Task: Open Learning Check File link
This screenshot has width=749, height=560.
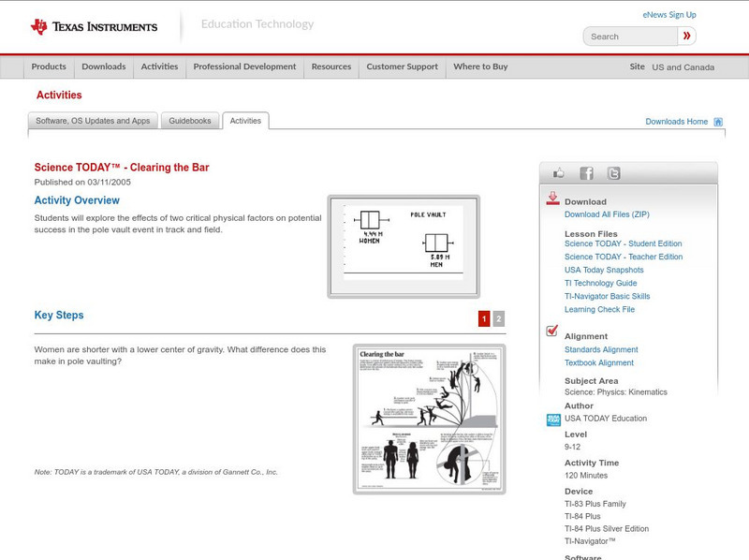Action: pyautogui.click(x=599, y=310)
